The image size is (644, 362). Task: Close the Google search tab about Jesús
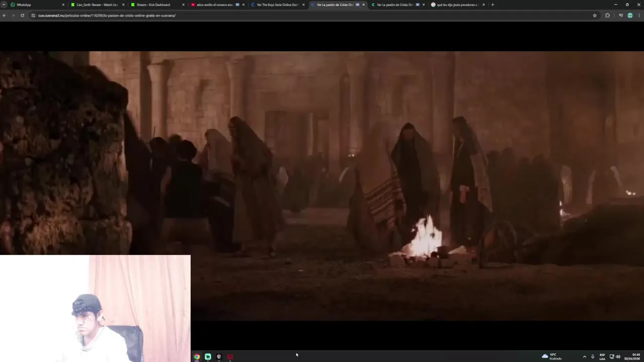(x=484, y=5)
